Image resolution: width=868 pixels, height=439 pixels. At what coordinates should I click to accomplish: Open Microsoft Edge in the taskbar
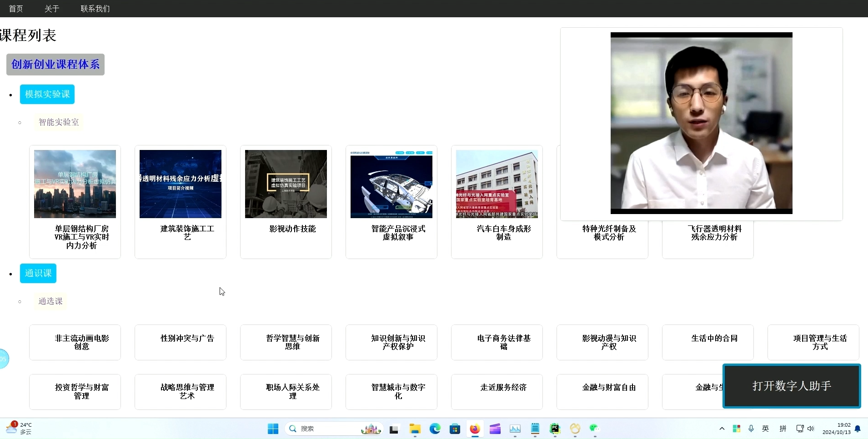click(x=435, y=429)
